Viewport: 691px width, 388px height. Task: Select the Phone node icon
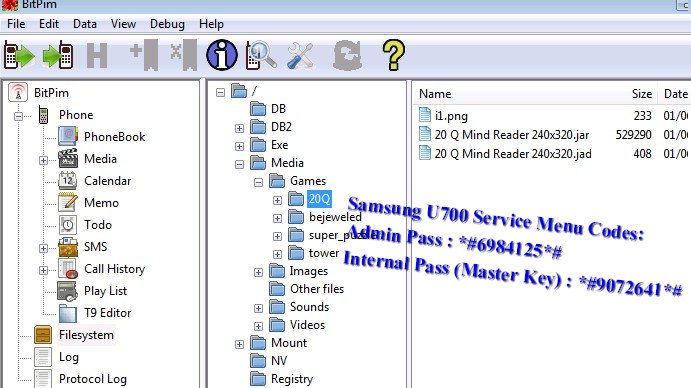(x=43, y=115)
